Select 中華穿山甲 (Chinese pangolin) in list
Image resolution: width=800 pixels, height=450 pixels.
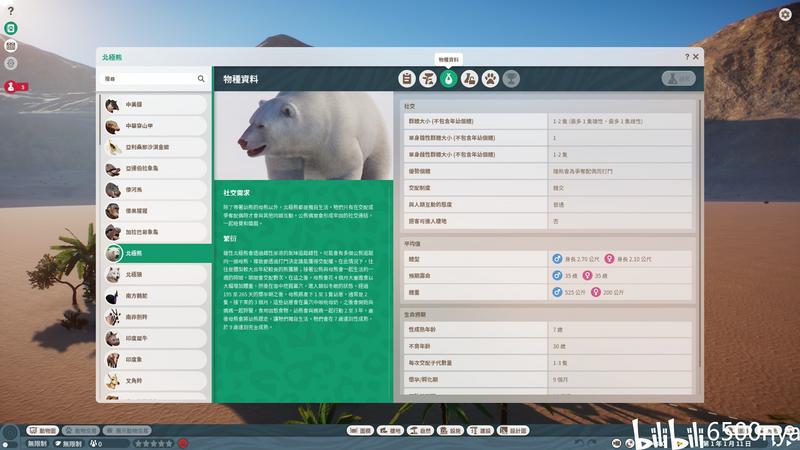(155, 126)
